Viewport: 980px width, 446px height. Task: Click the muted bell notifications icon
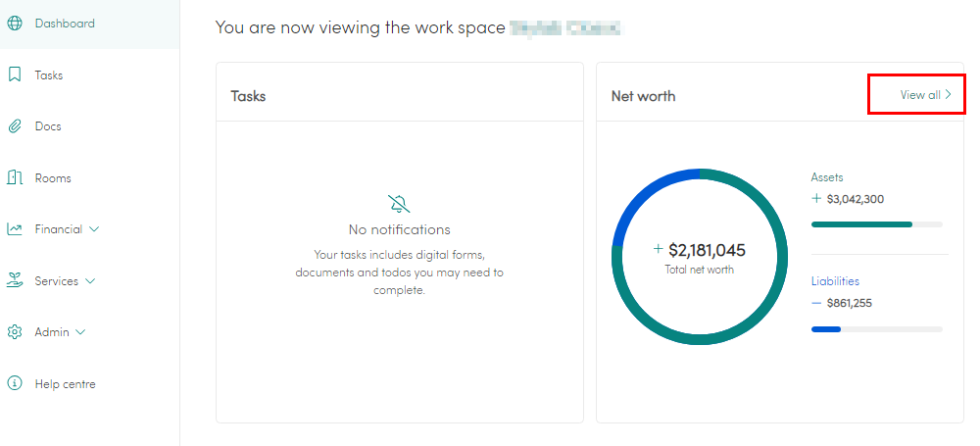point(399,204)
